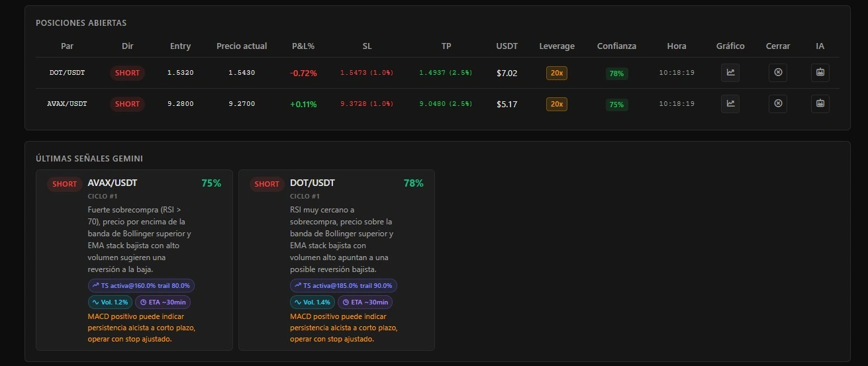Click the 20x leverage badge for AVAX/USDT
This screenshot has width=868, height=366.
557,104
